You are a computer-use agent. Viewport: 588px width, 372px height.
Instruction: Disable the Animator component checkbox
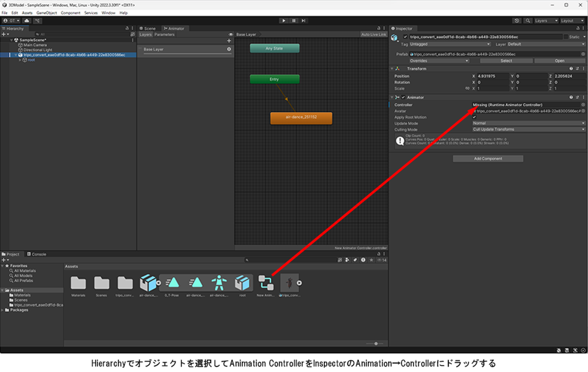(x=403, y=97)
